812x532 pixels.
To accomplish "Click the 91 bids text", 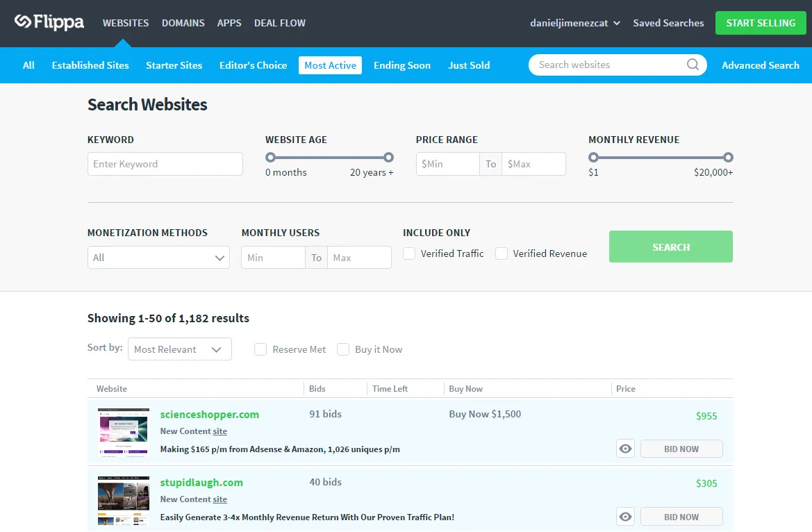I will click(325, 414).
